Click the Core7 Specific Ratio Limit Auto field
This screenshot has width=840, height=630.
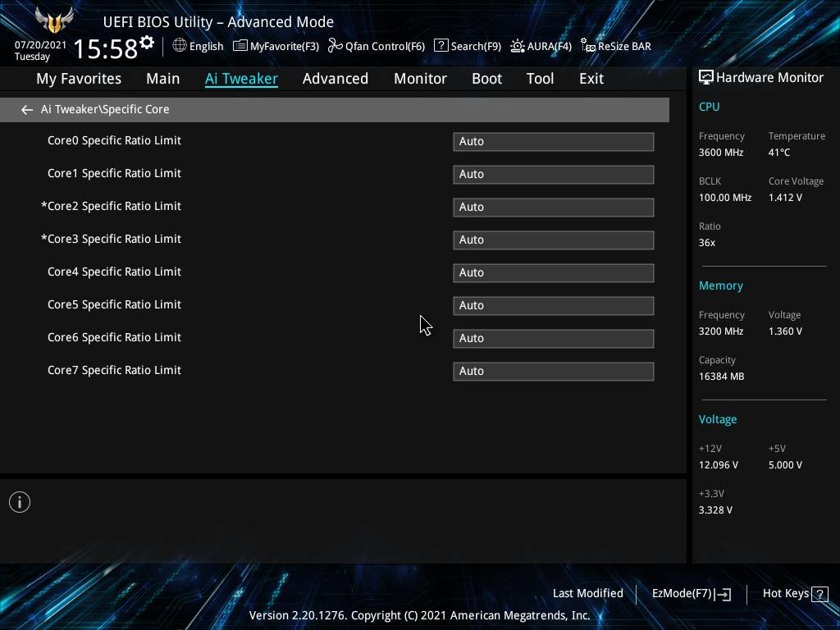point(553,371)
